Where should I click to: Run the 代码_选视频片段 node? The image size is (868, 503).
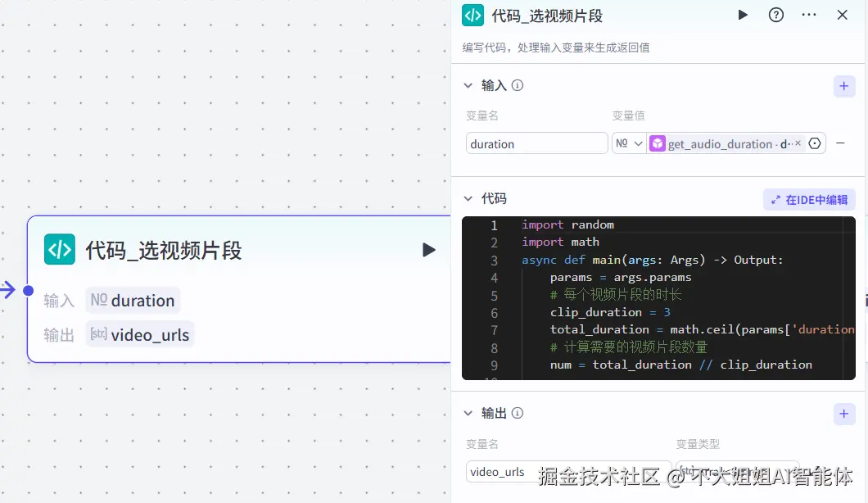(742, 15)
